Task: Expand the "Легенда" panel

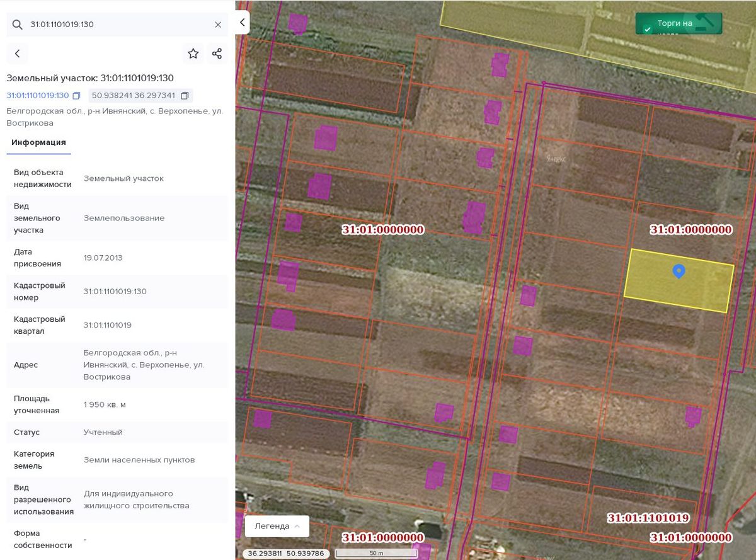Action: coord(277,526)
